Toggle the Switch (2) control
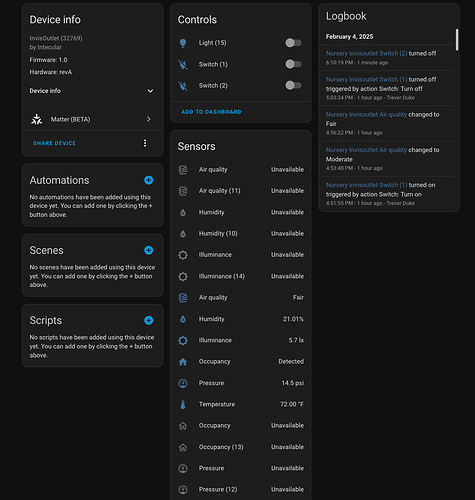 coord(293,85)
